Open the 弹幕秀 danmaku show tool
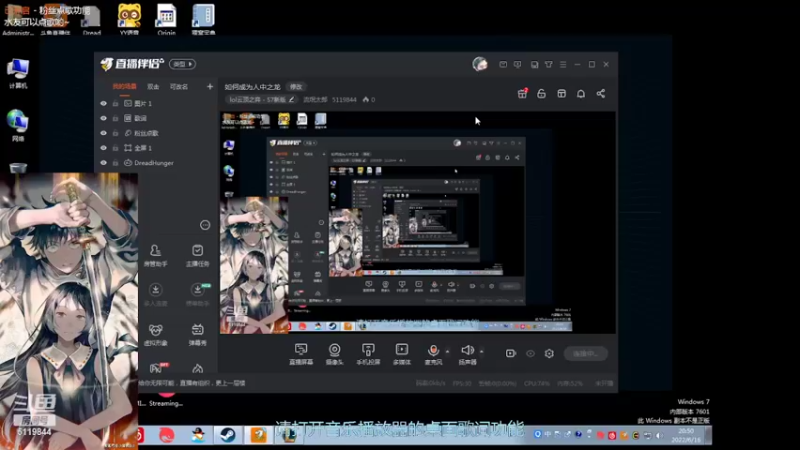800x450 pixels. 197,335
